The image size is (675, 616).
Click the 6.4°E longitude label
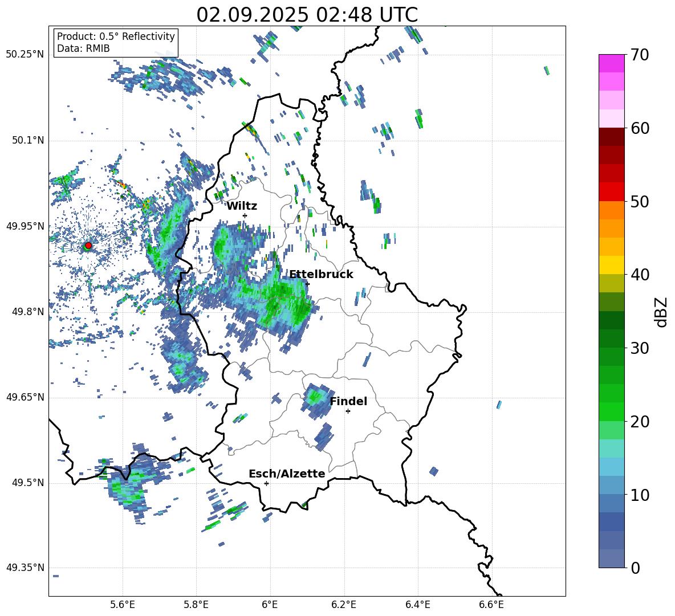coord(418,605)
